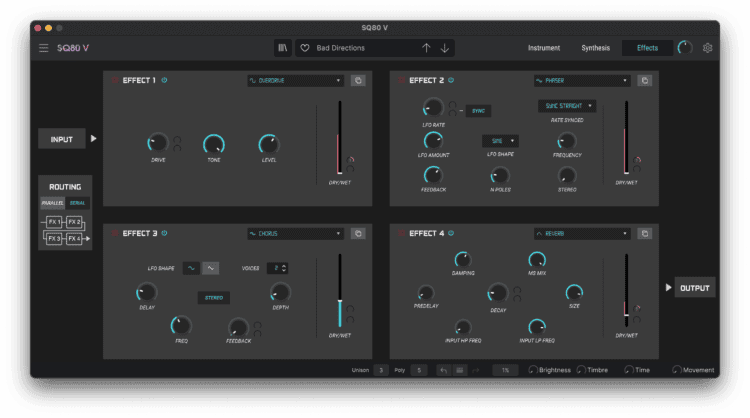
Task: Switch to Effects tab
Action: click(x=647, y=48)
